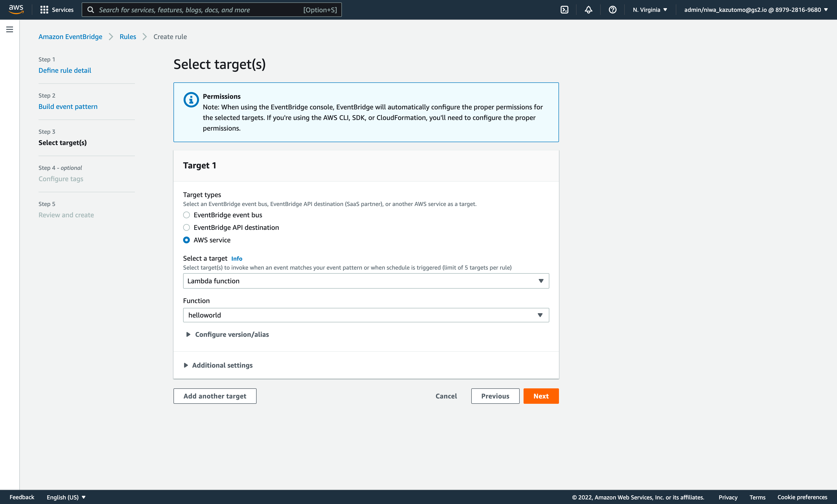
Task: Go to the AWS console home logo
Action: click(x=16, y=9)
